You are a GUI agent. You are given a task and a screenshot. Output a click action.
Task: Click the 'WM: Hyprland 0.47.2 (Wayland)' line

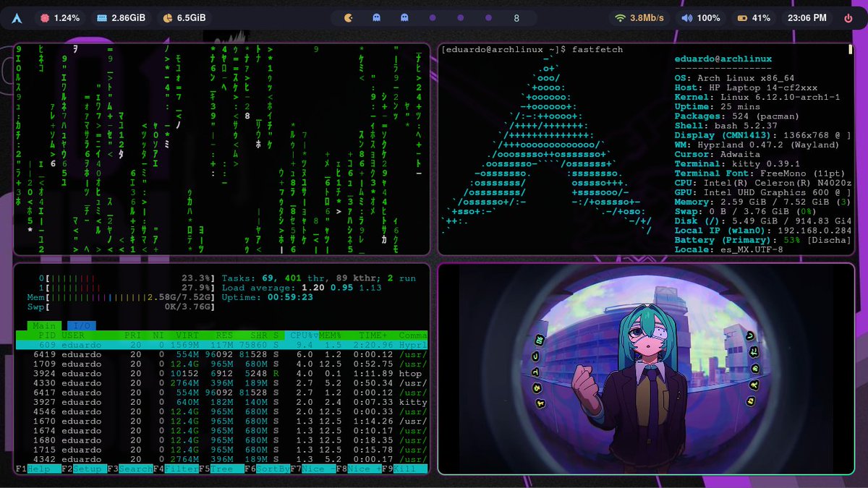757,145
